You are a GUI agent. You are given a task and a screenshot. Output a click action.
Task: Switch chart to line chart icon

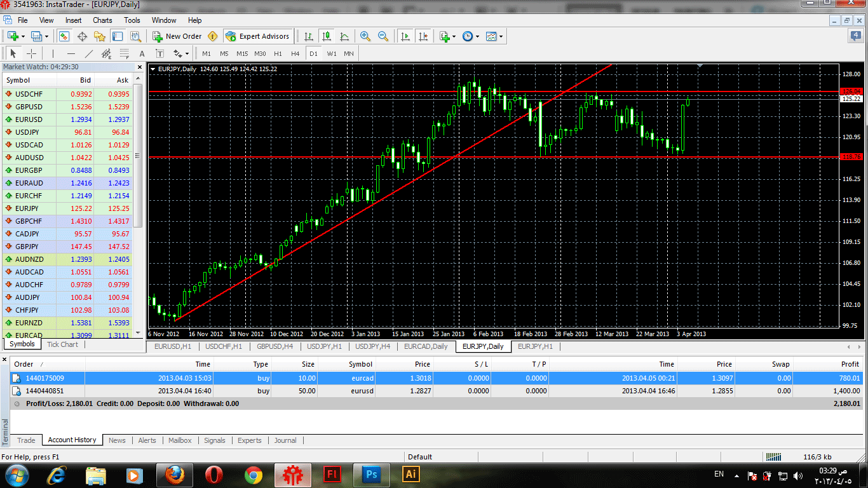[344, 36]
